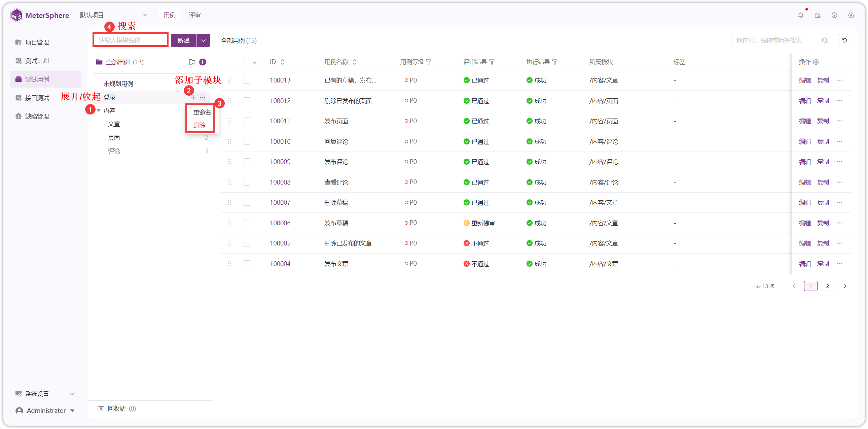The image size is (868, 429).
Task: Check the checkbox for case 100013
Action: (x=247, y=80)
